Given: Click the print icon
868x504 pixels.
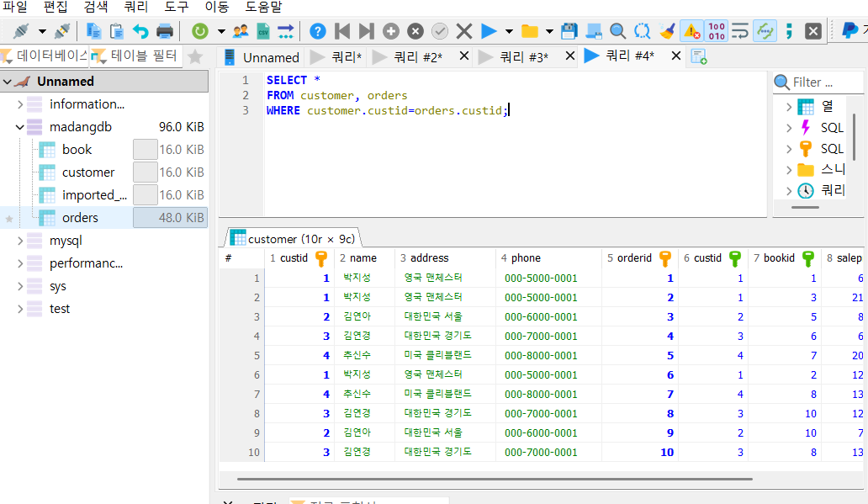Looking at the screenshot, I should click(164, 31).
